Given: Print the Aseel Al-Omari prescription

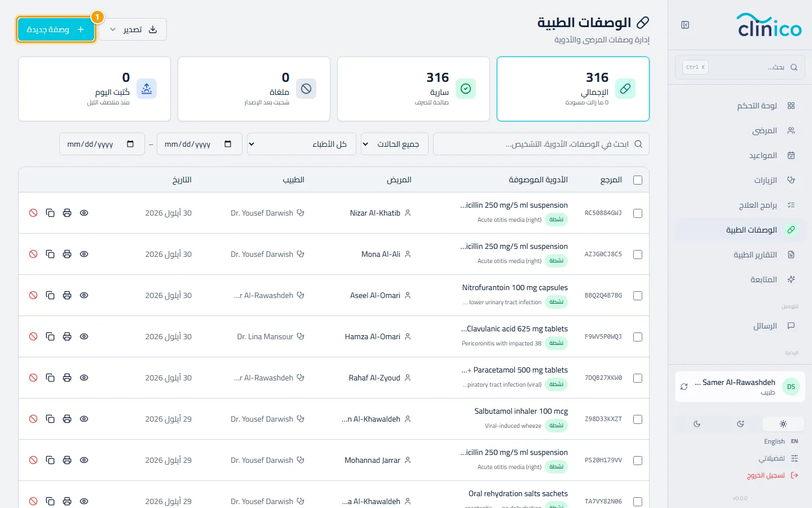Looking at the screenshot, I should pos(67,295).
